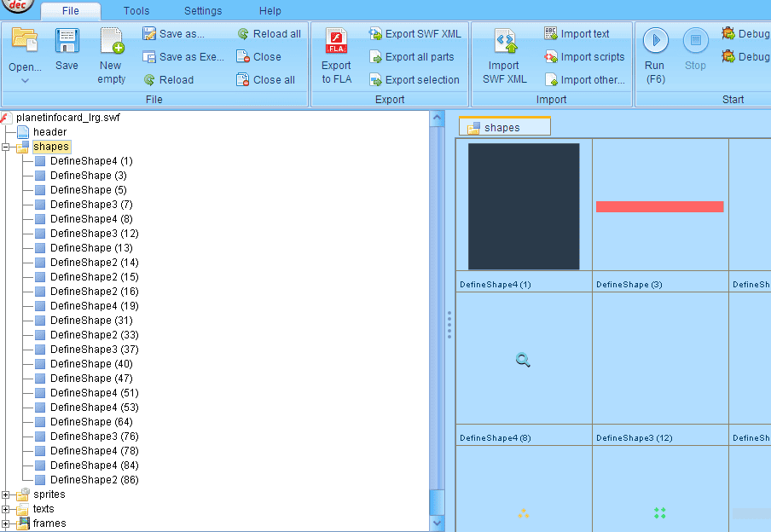Click the Export SWF XML icon
Viewport: 771px width, 532px height.
click(x=375, y=34)
